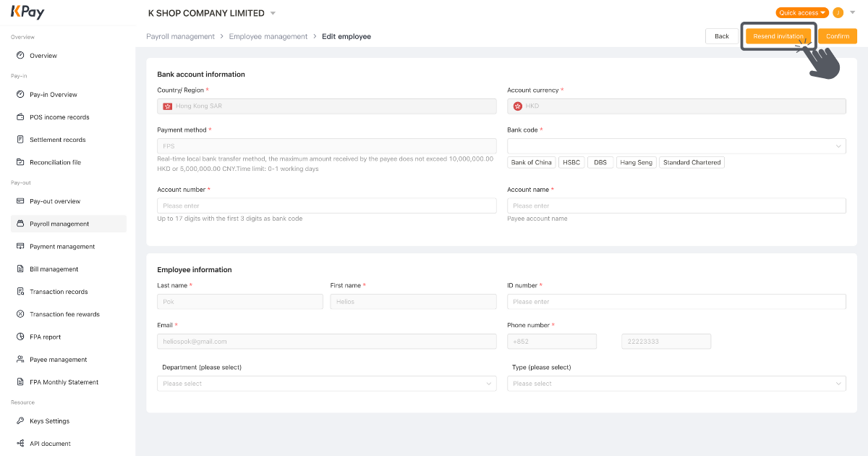Click the Payroll management breadcrumb link
Viewport: 868px width, 456px height.
pos(180,35)
